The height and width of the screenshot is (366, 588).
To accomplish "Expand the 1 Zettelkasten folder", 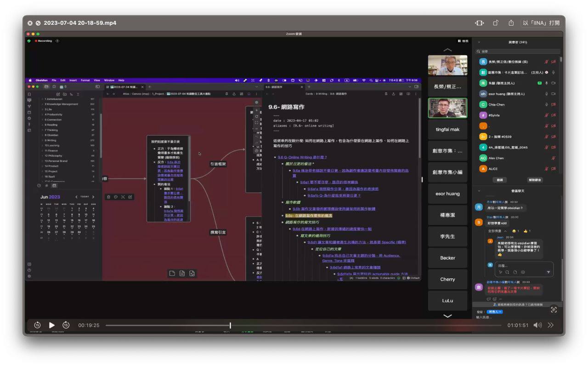I will pos(68,99).
